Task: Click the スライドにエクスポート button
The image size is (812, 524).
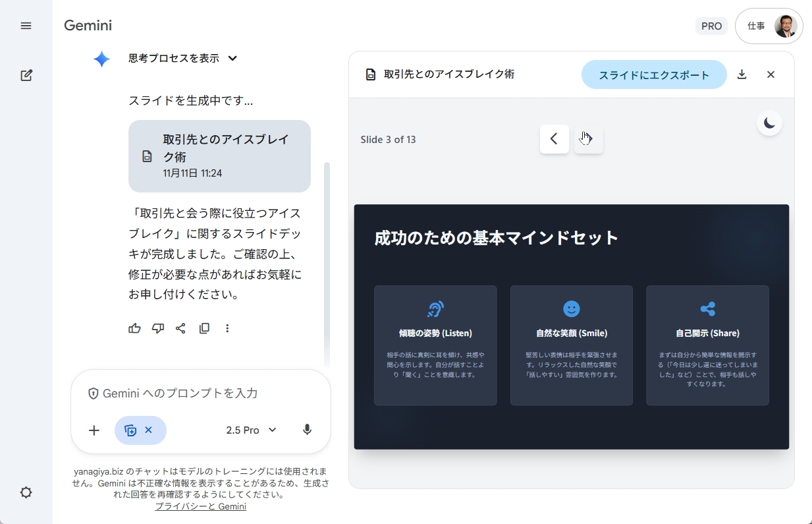Action: pos(654,74)
